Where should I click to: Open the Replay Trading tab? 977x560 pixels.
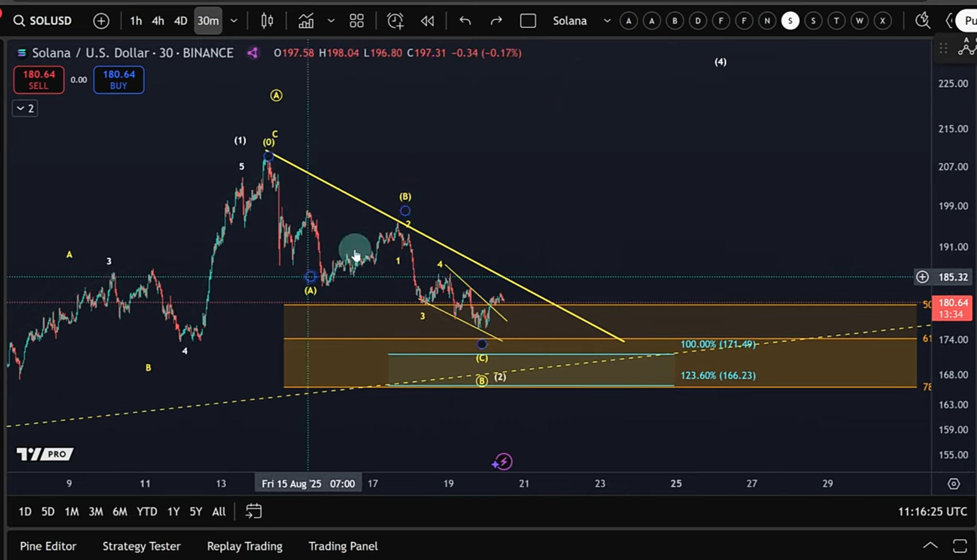click(245, 546)
